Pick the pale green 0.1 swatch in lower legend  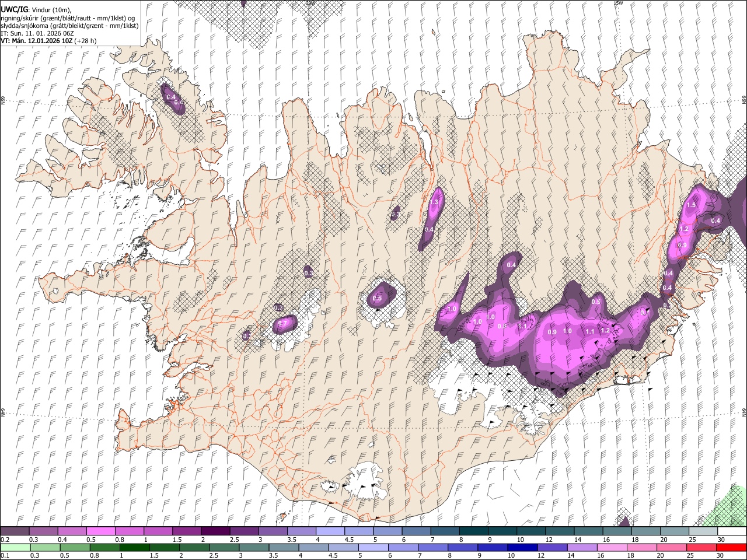[15, 548]
